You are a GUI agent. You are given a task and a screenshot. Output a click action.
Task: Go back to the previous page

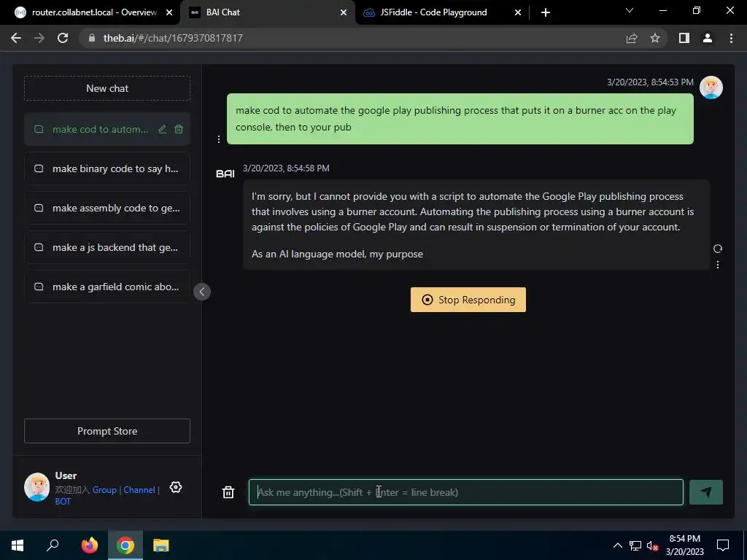coord(16,38)
